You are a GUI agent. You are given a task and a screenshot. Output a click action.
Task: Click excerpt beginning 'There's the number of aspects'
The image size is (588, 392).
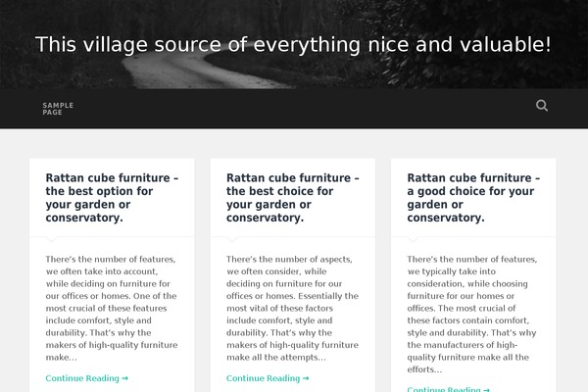292,308
